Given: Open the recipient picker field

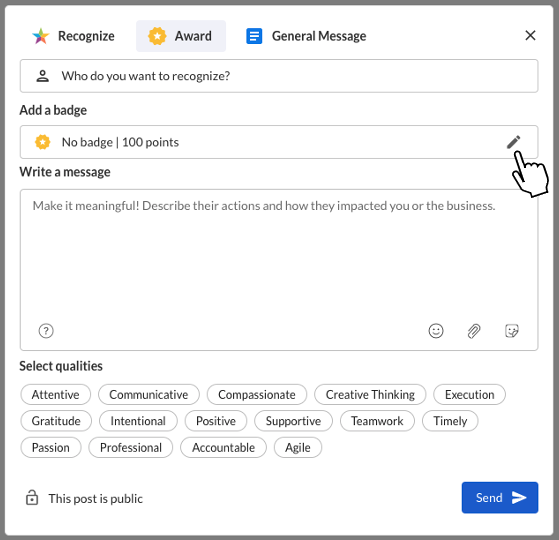Looking at the screenshot, I should click(279, 76).
